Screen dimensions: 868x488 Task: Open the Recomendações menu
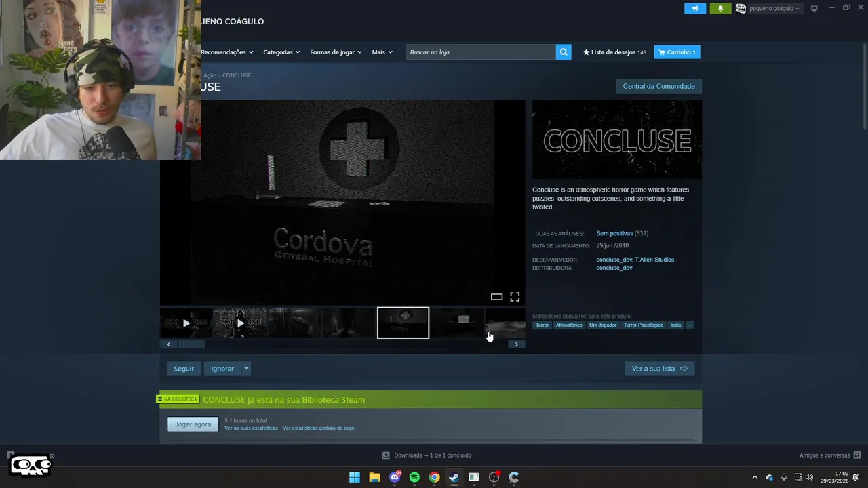point(226,52)
